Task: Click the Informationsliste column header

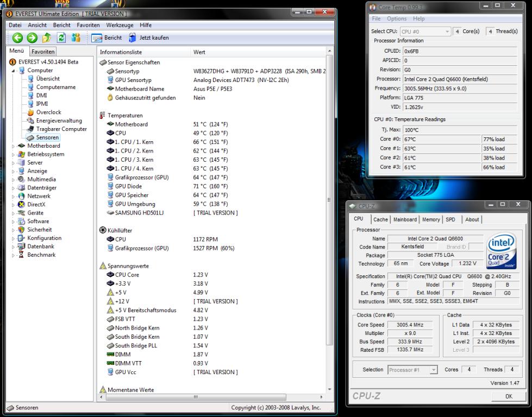Action: click(144, 52)
